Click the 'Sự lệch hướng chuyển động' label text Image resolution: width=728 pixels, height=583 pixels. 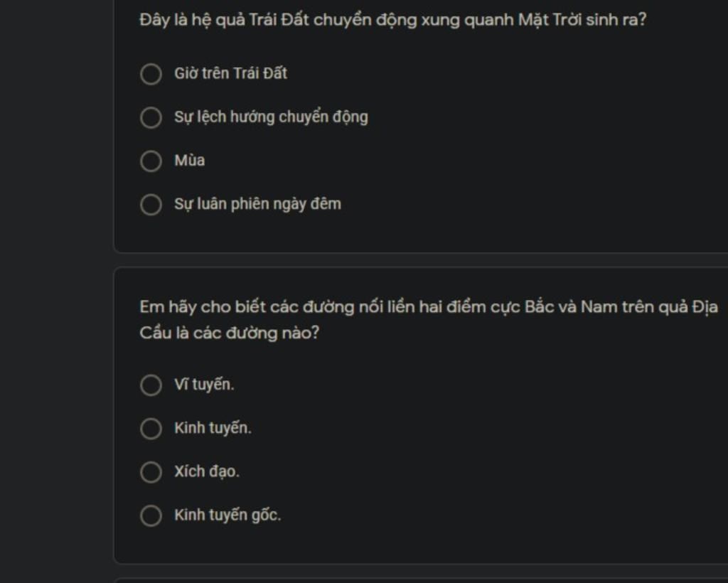click(271, 117)
